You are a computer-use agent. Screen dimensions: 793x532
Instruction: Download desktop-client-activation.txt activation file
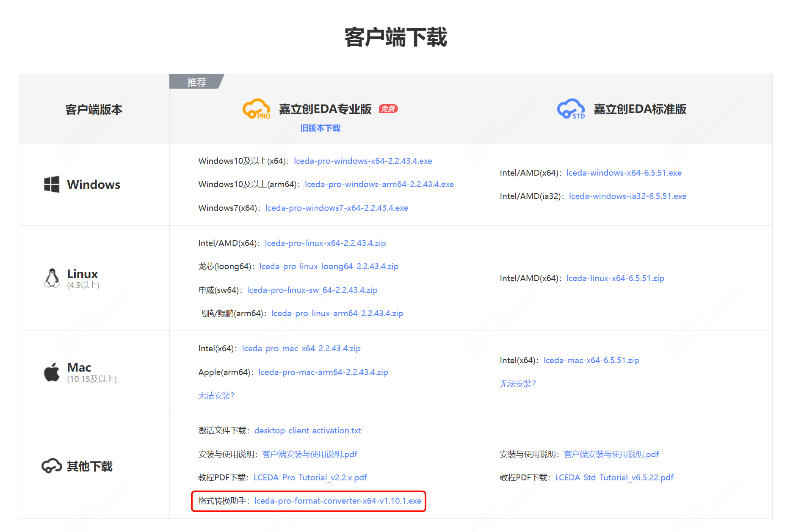[308, 430]
